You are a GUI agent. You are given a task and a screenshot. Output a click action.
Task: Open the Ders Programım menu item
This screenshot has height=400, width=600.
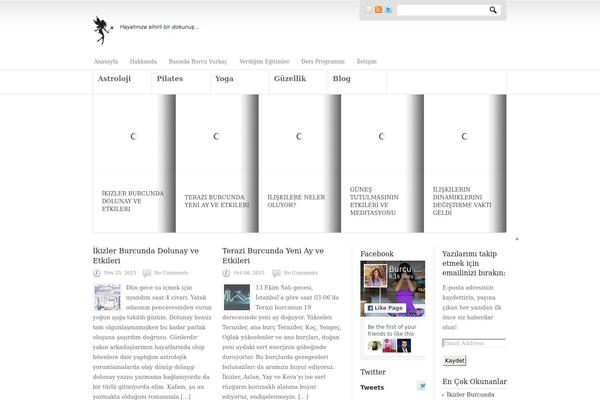tap(323, 61)
